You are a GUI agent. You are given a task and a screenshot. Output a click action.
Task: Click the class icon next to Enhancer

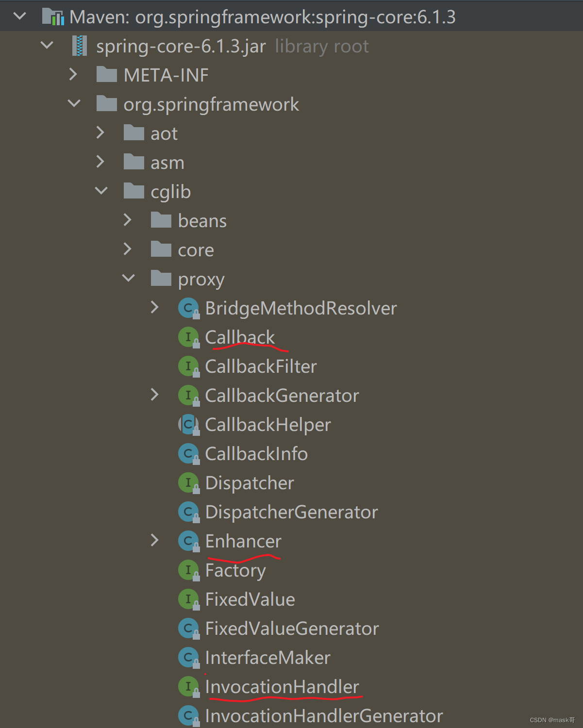[188, 541]
